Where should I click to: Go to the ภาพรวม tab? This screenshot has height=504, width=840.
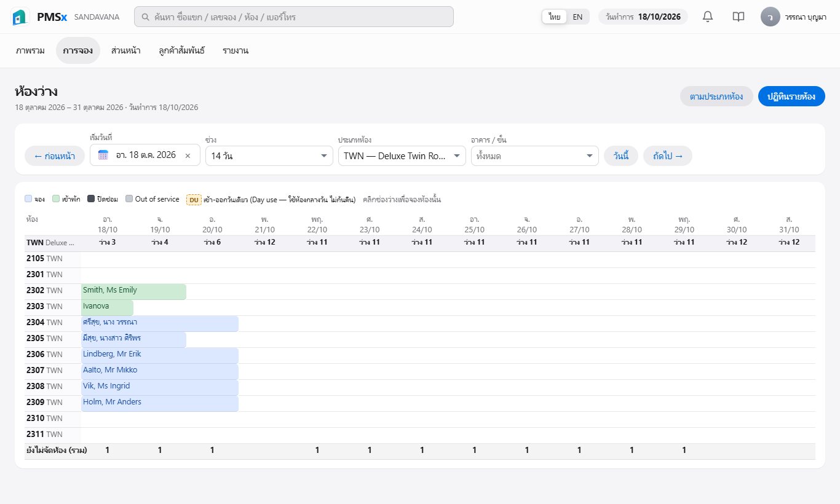pos(30,50)
